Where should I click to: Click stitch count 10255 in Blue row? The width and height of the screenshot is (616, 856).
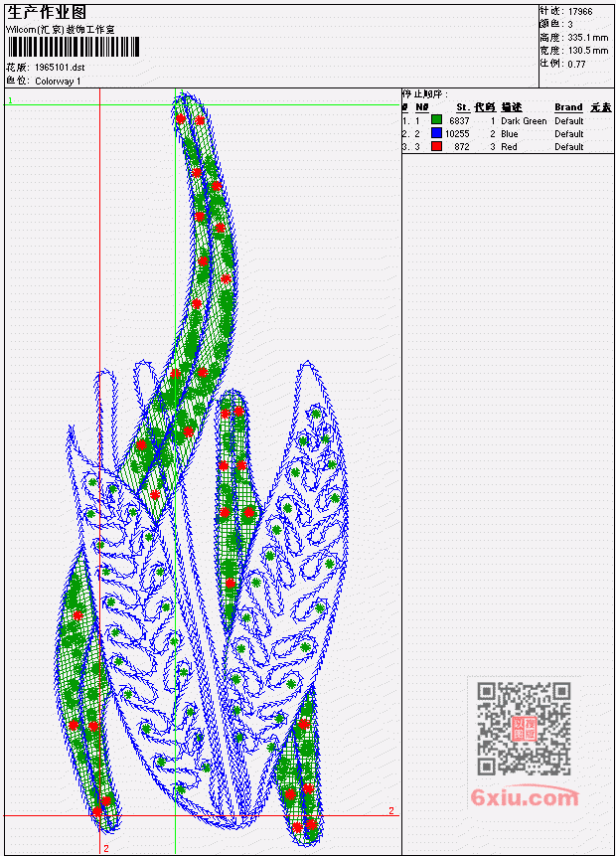[457, 134]
